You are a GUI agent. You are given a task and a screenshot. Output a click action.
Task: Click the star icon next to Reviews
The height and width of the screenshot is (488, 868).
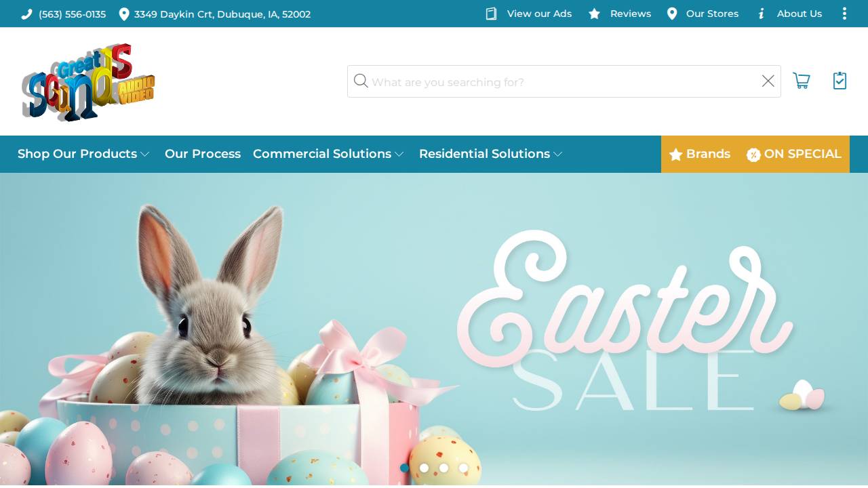pyautogui.click(x=594, y=14)
